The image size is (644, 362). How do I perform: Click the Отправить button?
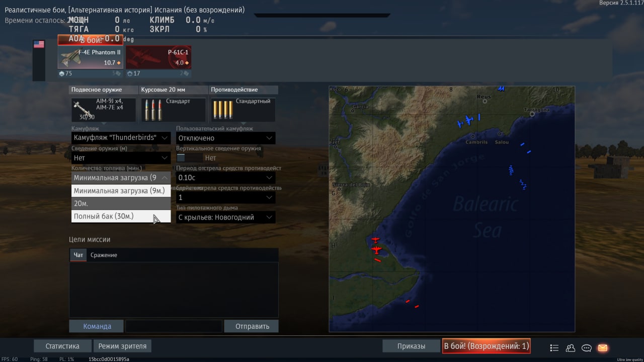(x=252, y=326)
